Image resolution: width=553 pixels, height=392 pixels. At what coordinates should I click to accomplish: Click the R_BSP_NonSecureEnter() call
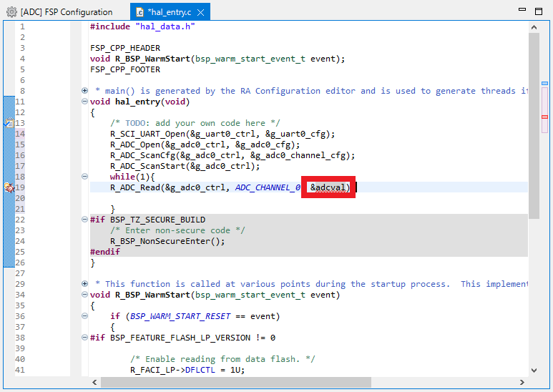pyautogui.click(x=167, y=241)
